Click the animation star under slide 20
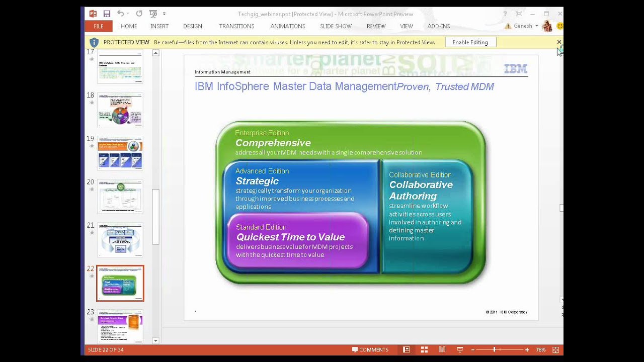The height and width of the screenshot is (362, 644). pos(92,189)
